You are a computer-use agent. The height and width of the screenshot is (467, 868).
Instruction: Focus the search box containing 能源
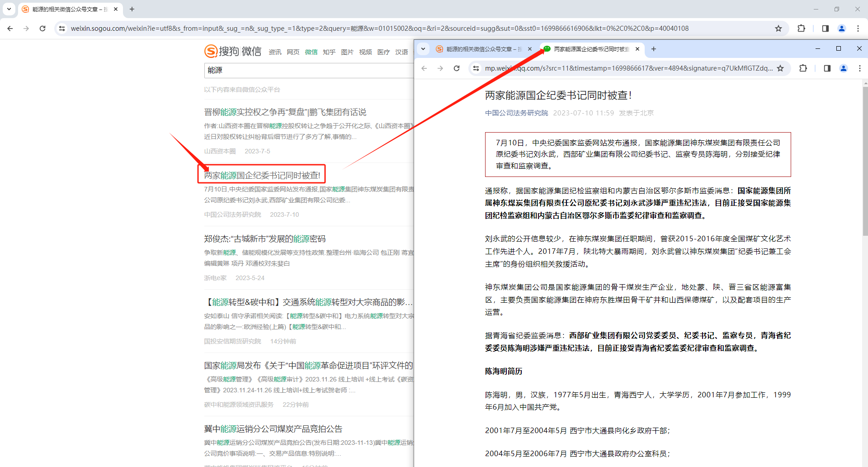(309, 70)
